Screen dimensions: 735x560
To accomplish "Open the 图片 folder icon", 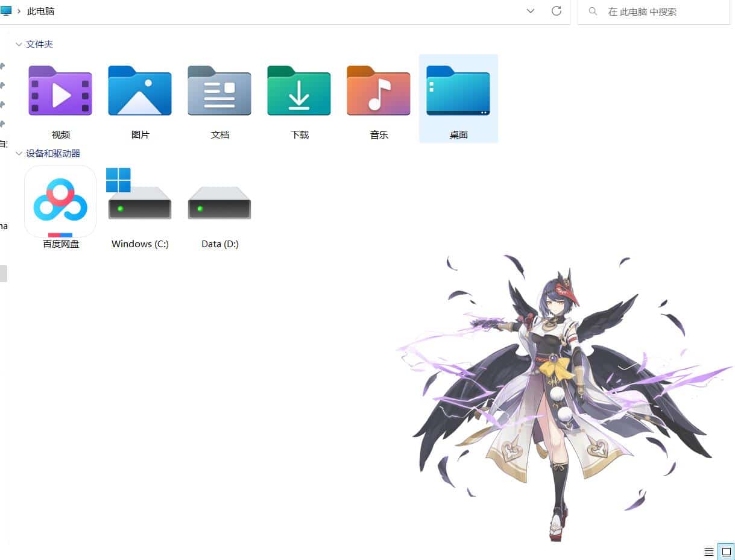I will pos(140,90).
